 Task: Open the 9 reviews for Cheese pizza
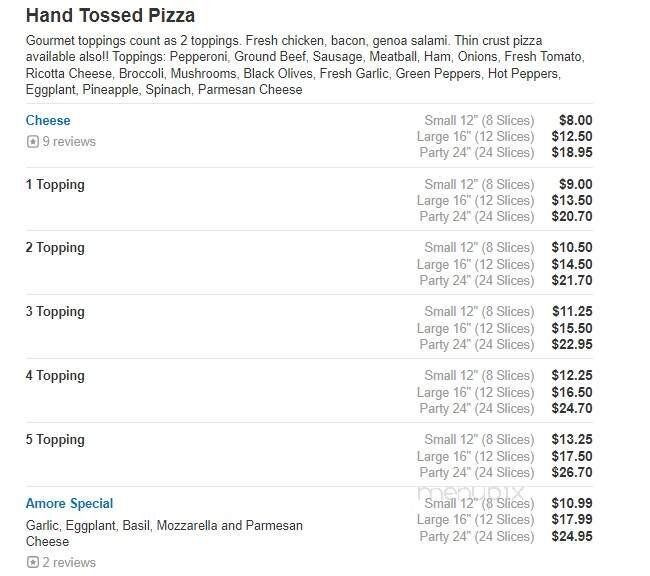click(69, 142)
